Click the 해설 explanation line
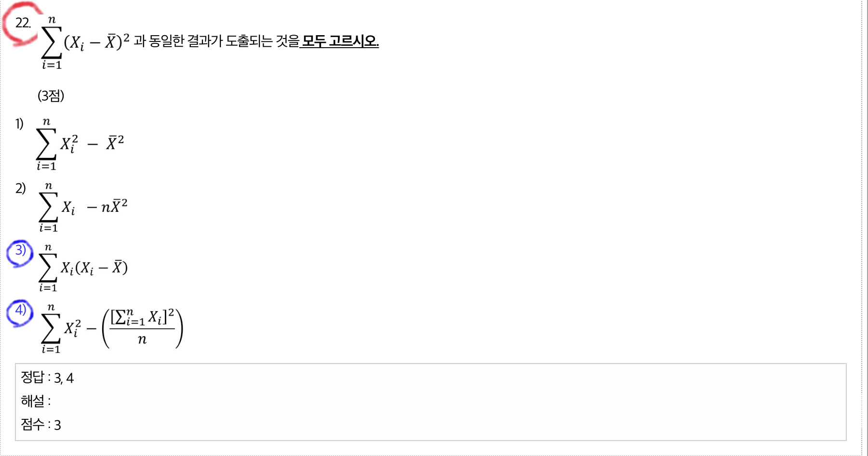 point(36,401)
